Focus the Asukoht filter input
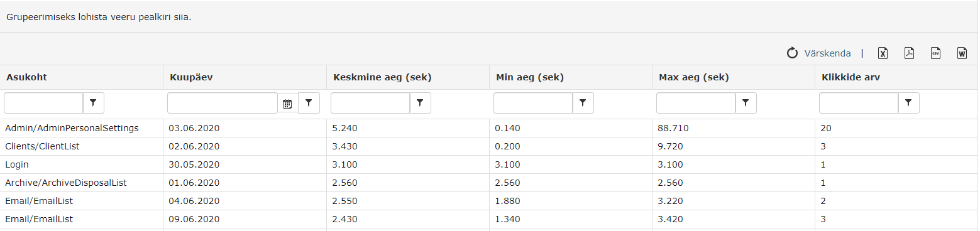Viewport: 980px width, 231px height. tap(44, 103)
